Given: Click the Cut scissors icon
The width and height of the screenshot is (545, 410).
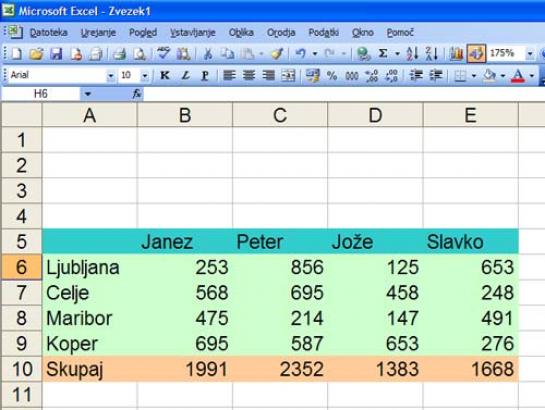Looking at the screenshot, I should (x=208, y=54).
